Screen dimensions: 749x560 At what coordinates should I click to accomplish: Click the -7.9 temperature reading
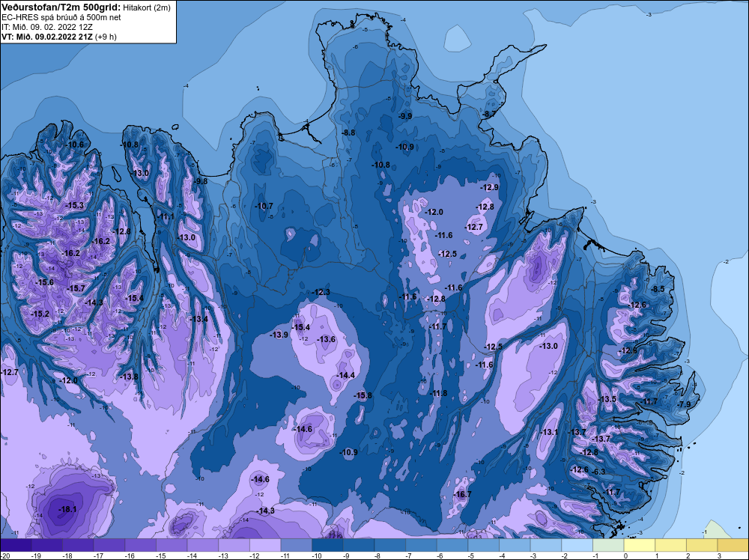click(684, 404)
